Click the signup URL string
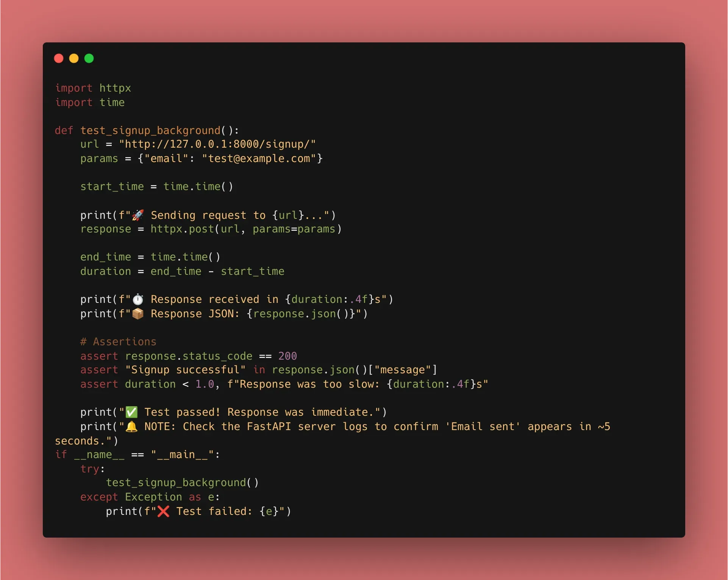This screenshot has width=728, height=580. point(217,144)
